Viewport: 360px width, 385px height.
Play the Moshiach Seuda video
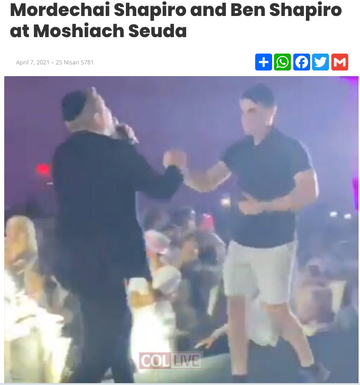pos(181,229)
